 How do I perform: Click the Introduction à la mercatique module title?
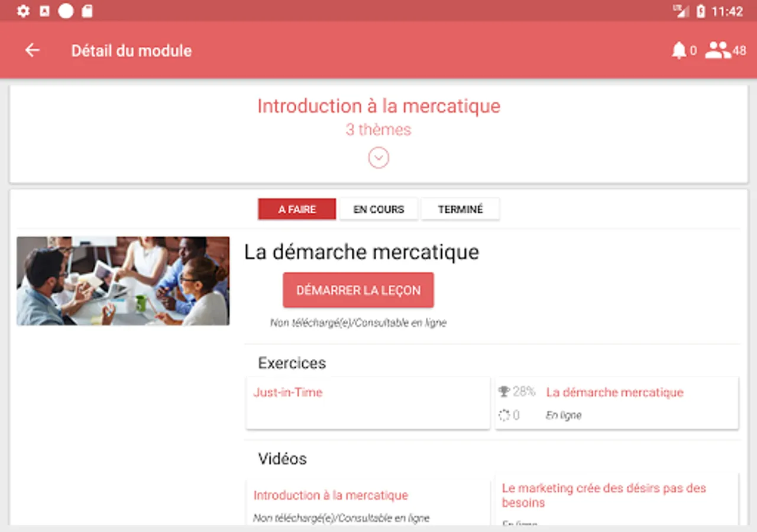click(378, 106)
